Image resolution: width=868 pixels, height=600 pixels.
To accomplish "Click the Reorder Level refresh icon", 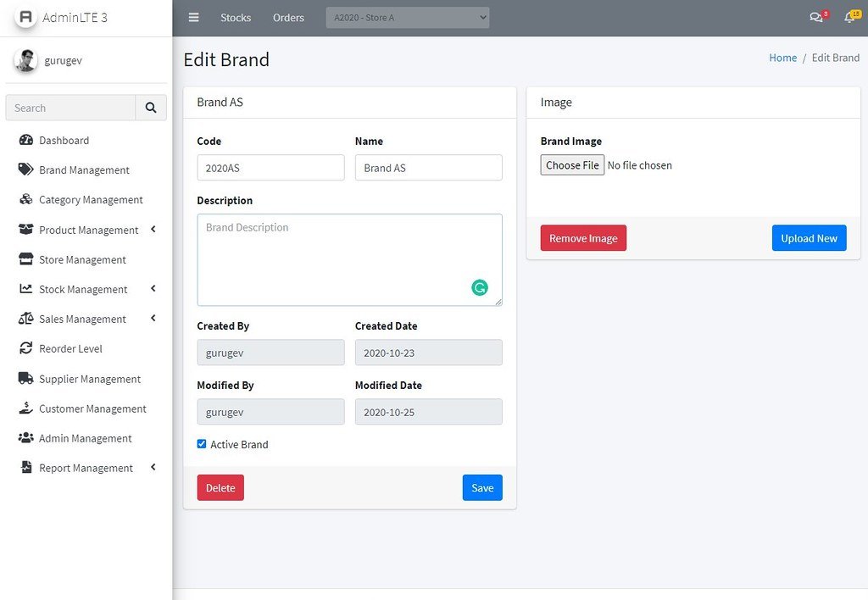I will pyautogui.click(x=25, y=348).
